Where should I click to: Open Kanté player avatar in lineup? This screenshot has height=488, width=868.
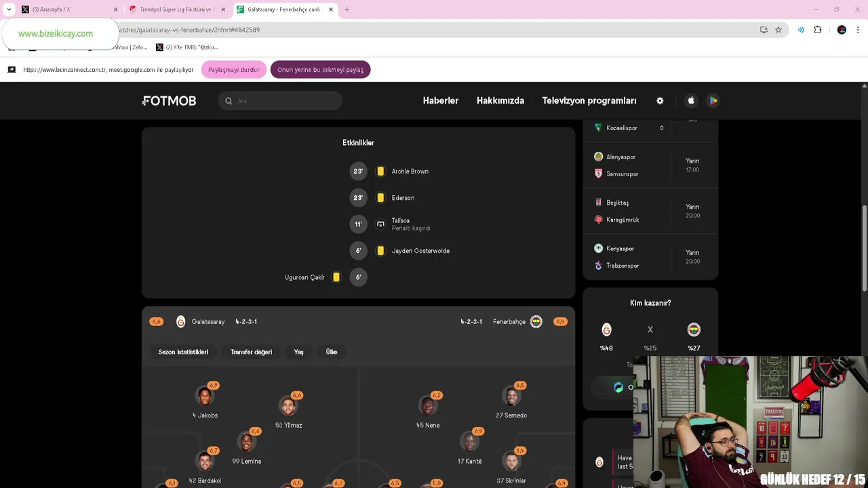[469, 442]
